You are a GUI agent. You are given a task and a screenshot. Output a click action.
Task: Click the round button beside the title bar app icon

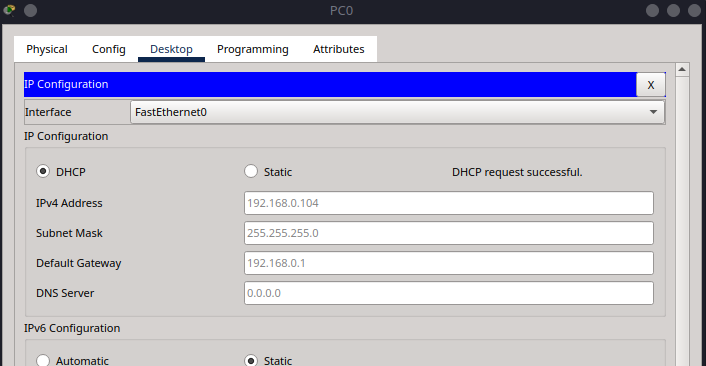pos(31,10)
